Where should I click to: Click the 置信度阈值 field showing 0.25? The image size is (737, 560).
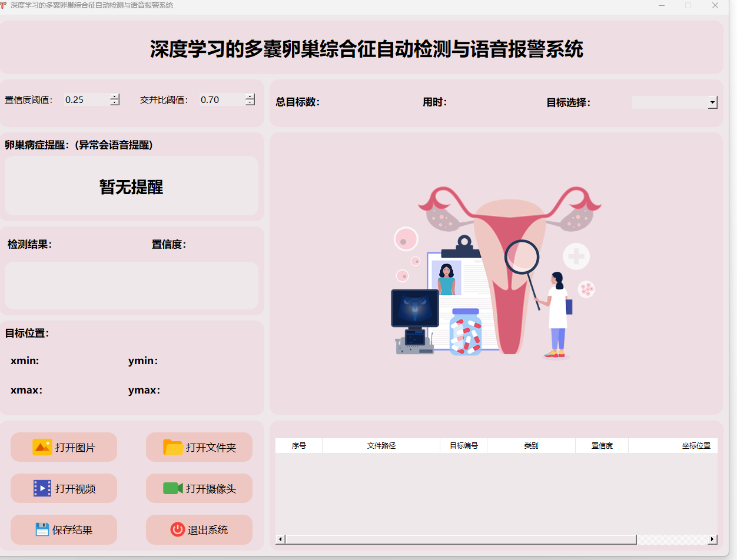click(86, 99)
